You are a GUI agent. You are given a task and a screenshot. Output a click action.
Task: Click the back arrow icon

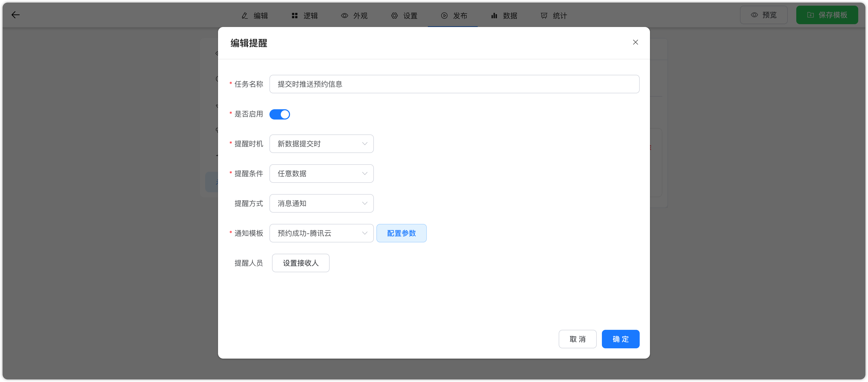pyautogui.click(x=15, y=15)
